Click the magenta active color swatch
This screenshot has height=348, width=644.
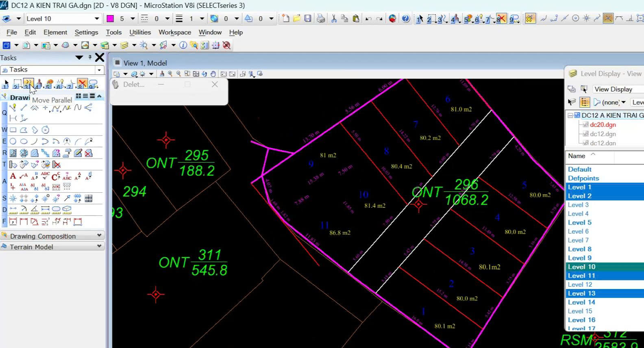[x=110, y=19]
